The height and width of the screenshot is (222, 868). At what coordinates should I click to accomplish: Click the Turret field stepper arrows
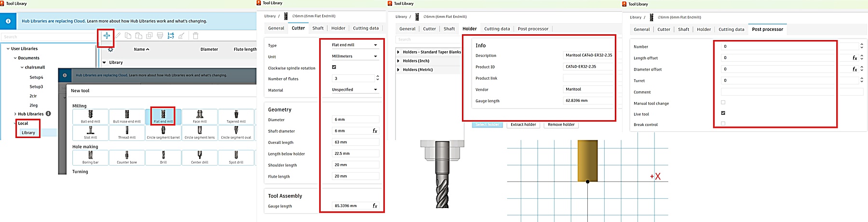862,80
